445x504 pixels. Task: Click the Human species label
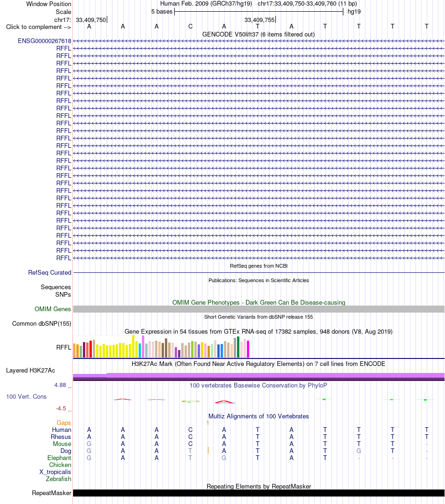point(61,430)
